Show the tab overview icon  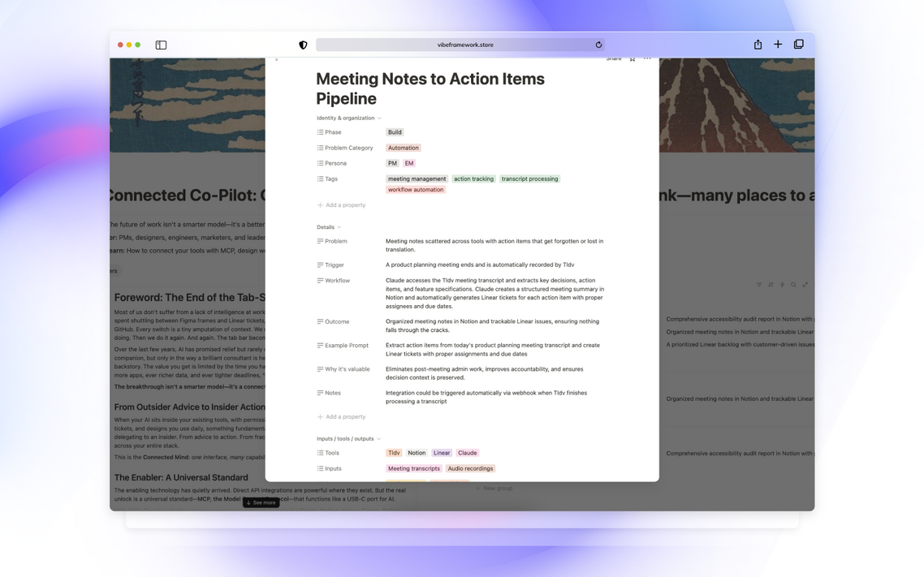coord(798,44)
